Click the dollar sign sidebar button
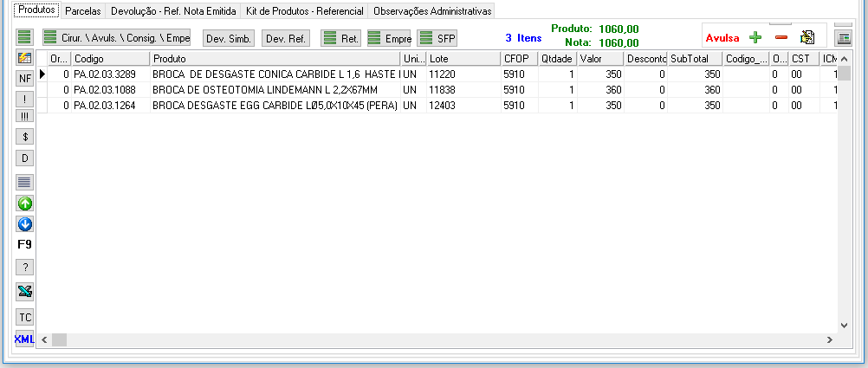 (25, 136)
